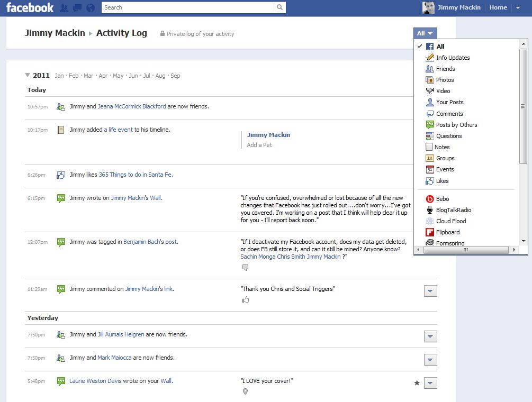
Task: Open the friend requests icon in the top bar
Action: (64, 8)
